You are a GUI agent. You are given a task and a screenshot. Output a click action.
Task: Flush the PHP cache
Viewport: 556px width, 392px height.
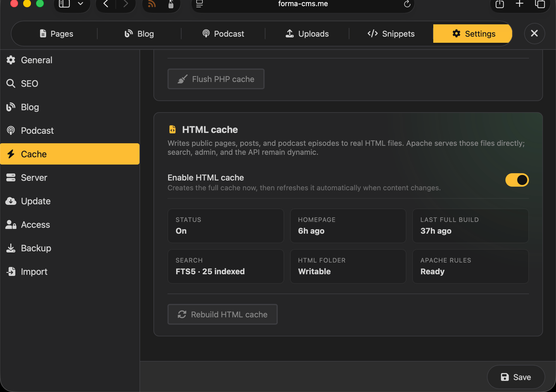216,79
